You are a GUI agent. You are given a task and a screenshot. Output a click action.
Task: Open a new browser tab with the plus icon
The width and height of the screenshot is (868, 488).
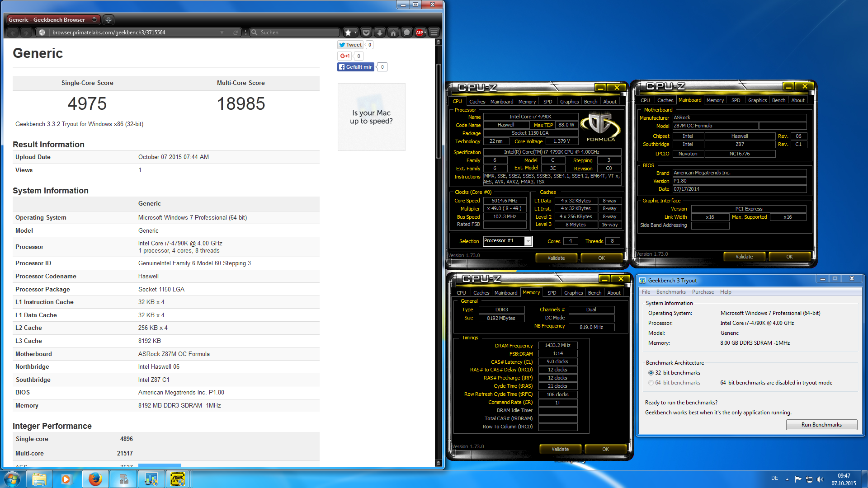coord(108,19)
